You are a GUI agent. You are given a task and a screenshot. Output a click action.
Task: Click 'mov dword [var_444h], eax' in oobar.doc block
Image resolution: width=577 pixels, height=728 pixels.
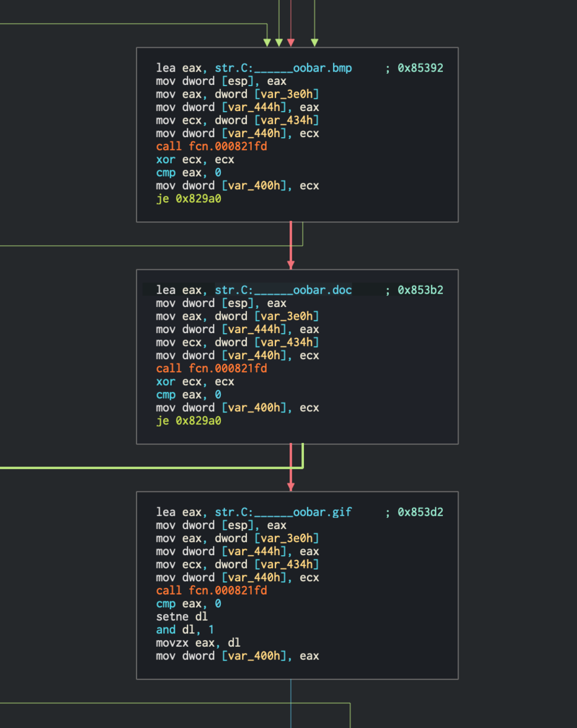pos(237,329)
